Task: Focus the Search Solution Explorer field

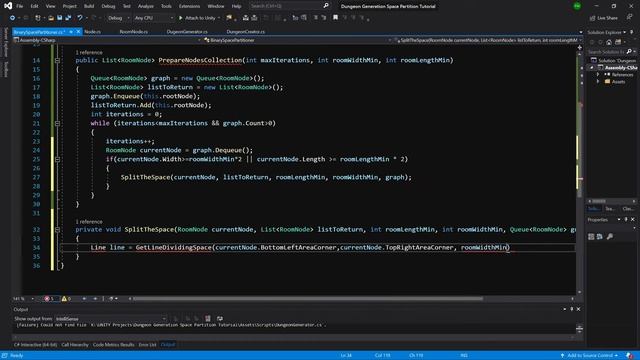Action: [x=607, y=51]
